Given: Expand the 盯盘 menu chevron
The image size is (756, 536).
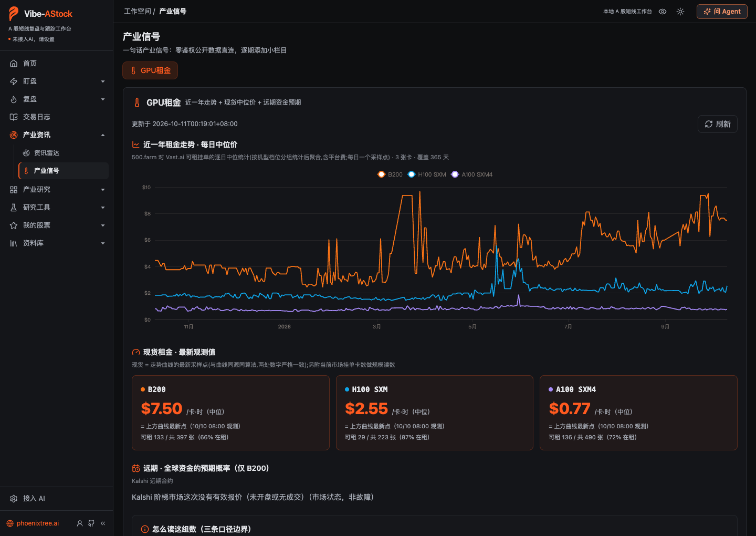Looking at the screenshot, I should pyautogui.click(x=103, y=81).
